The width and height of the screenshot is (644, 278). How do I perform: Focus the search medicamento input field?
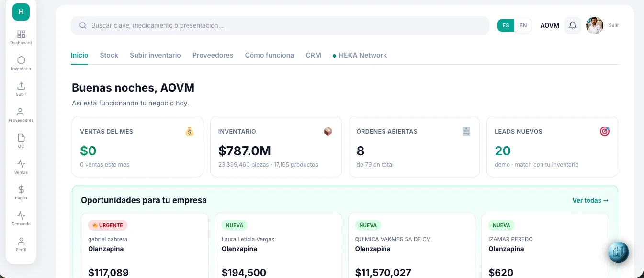[280, 25]
